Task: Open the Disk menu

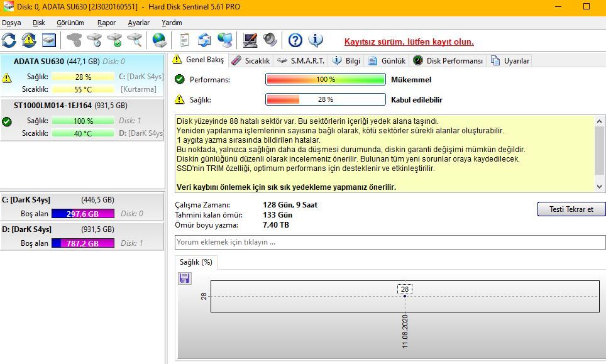Action: tap(38, 23)
